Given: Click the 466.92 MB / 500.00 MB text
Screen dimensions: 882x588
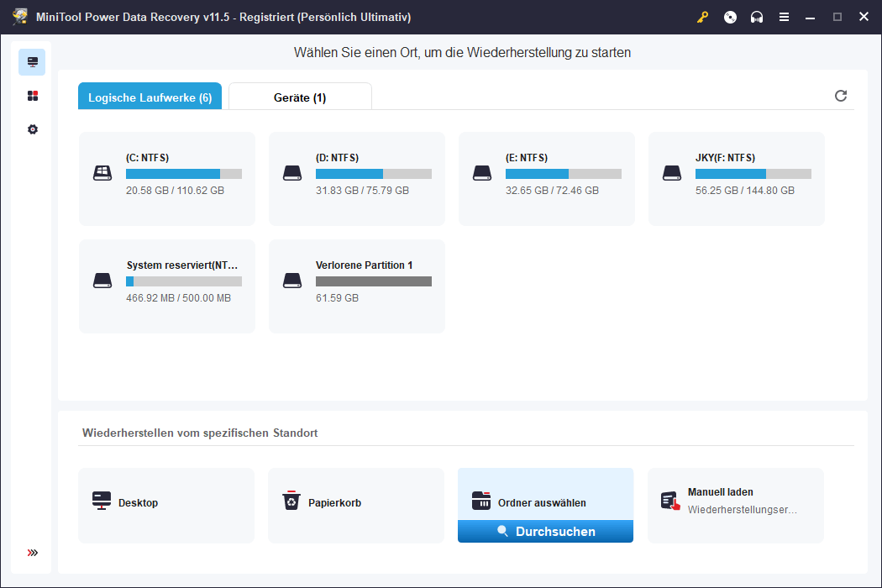Looking at the screenshot, I should 178,297.
